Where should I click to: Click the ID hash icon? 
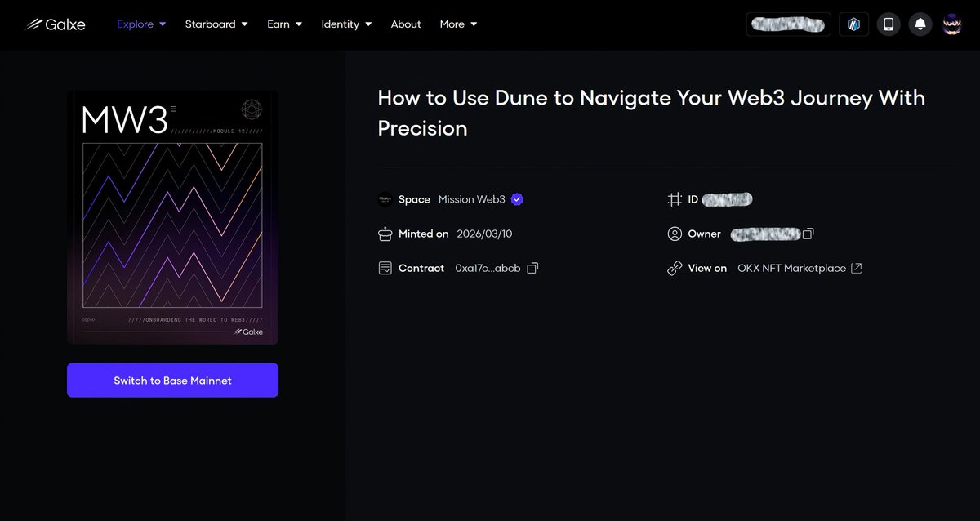tap(675, 199)
